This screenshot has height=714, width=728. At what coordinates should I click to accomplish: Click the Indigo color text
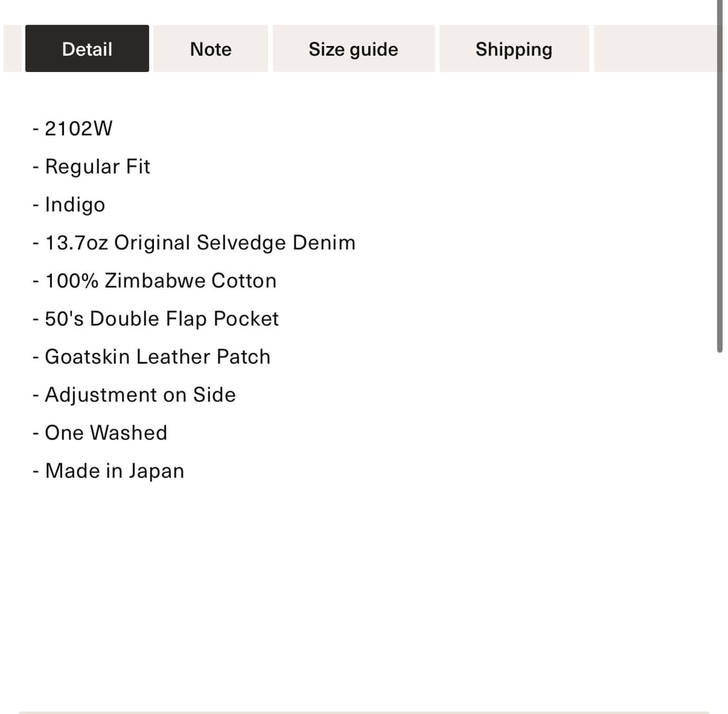coord(74,205)
